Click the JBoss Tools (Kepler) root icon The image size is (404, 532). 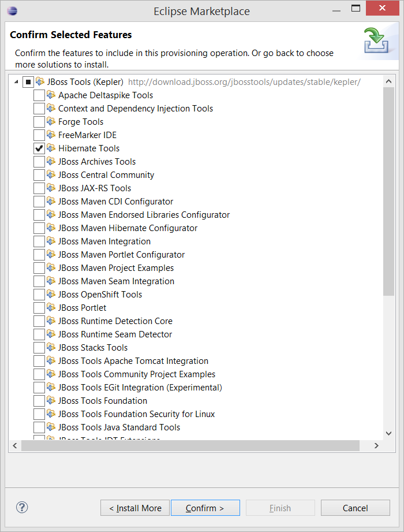click(40, 81)
